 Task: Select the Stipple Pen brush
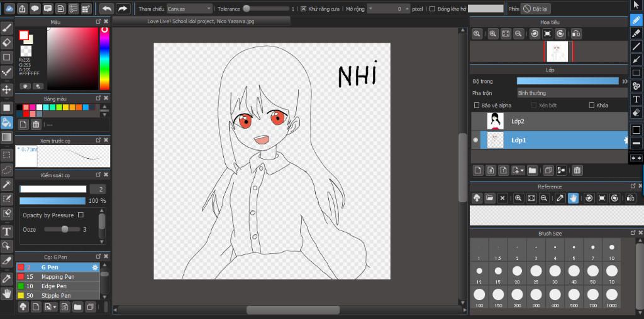[x=57, y=296]
